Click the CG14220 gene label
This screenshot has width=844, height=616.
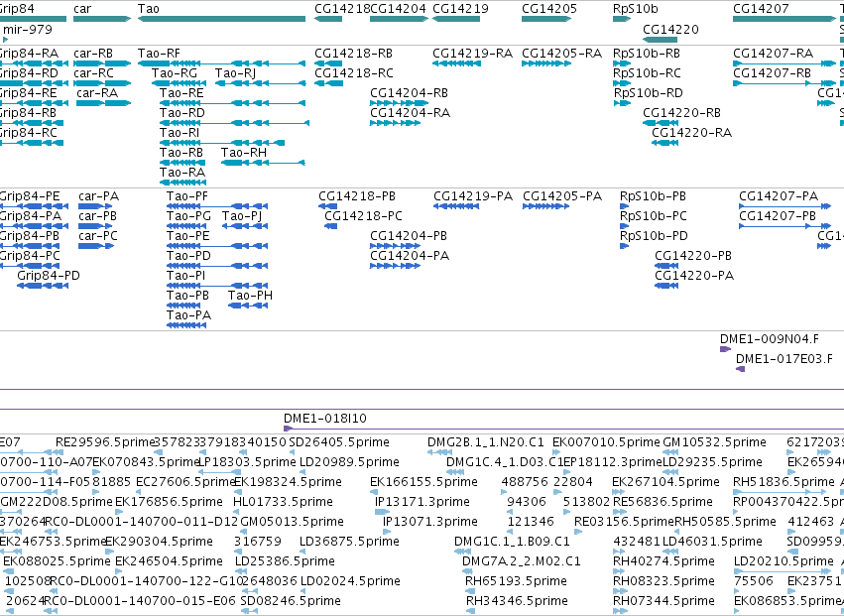tap(670, 29)
